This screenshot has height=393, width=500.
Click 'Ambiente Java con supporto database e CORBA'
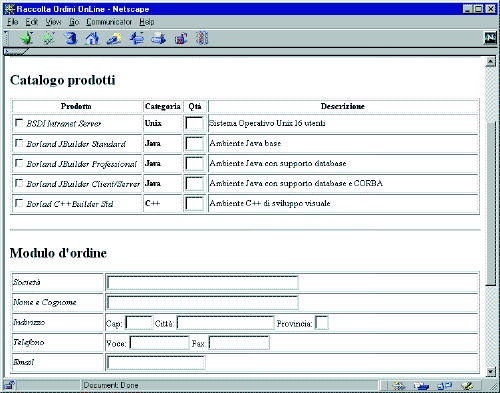click(x=296, y=183)
